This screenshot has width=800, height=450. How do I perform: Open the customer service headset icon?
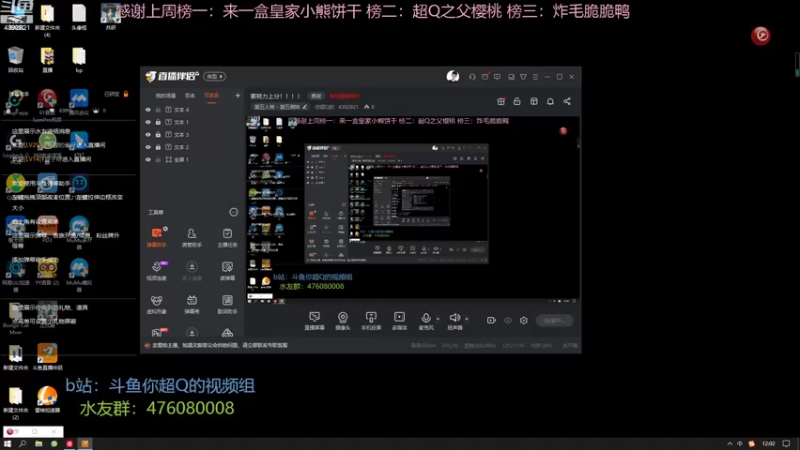click(x=472, y=77)
